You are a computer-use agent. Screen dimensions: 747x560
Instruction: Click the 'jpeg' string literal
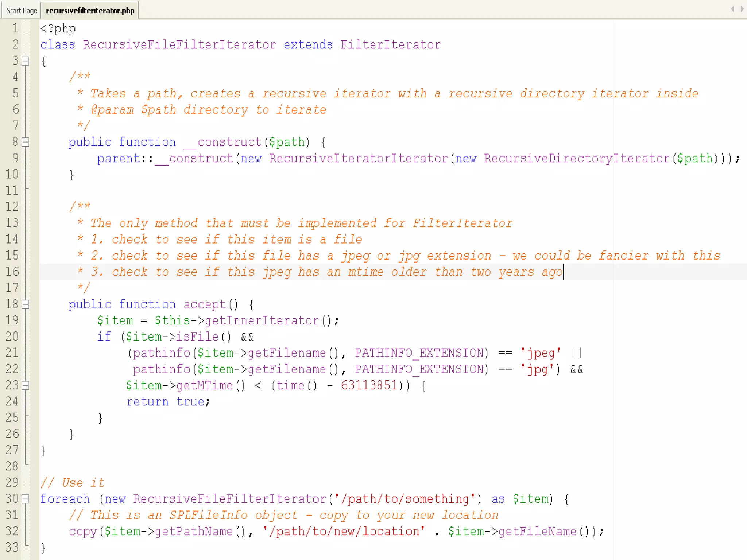tap(541, 353)
